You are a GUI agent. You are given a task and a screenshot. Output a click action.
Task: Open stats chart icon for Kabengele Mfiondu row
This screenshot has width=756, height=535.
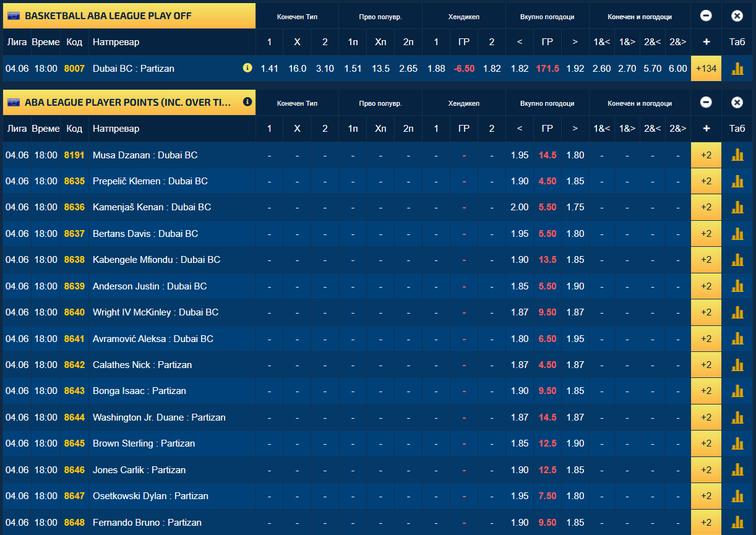pos(737,260)
